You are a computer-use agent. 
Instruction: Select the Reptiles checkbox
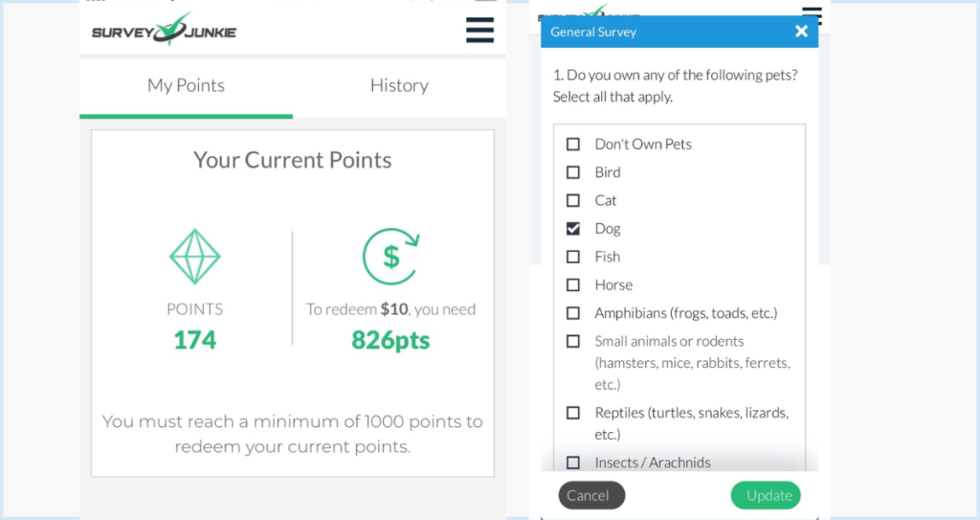point(573,413)
